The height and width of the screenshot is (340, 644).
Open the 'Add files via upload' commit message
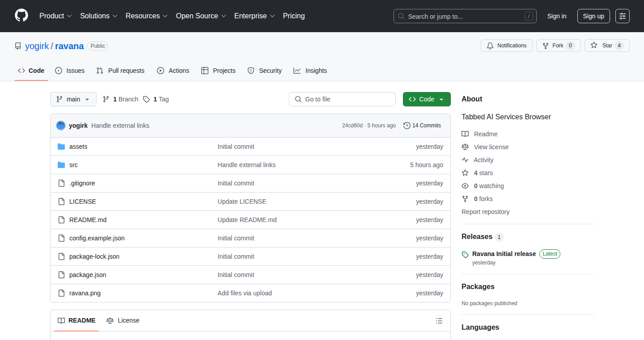pyautogui.click(x=245, y=293)
